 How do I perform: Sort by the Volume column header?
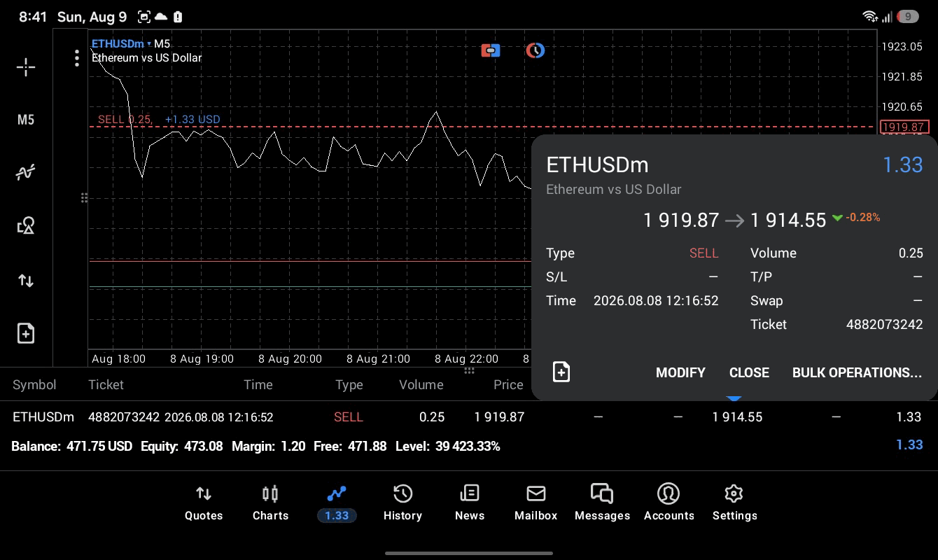click(421, 384)
